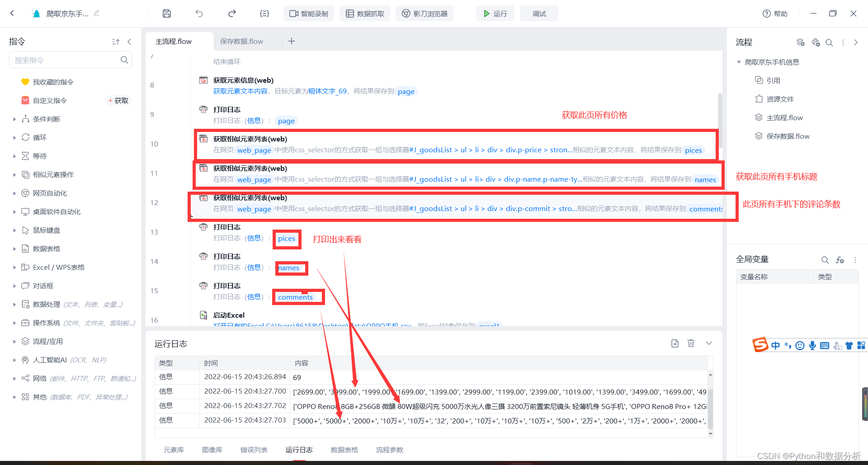
Task: Click the pices variable in step 13
Action: (x=287, y=239)
